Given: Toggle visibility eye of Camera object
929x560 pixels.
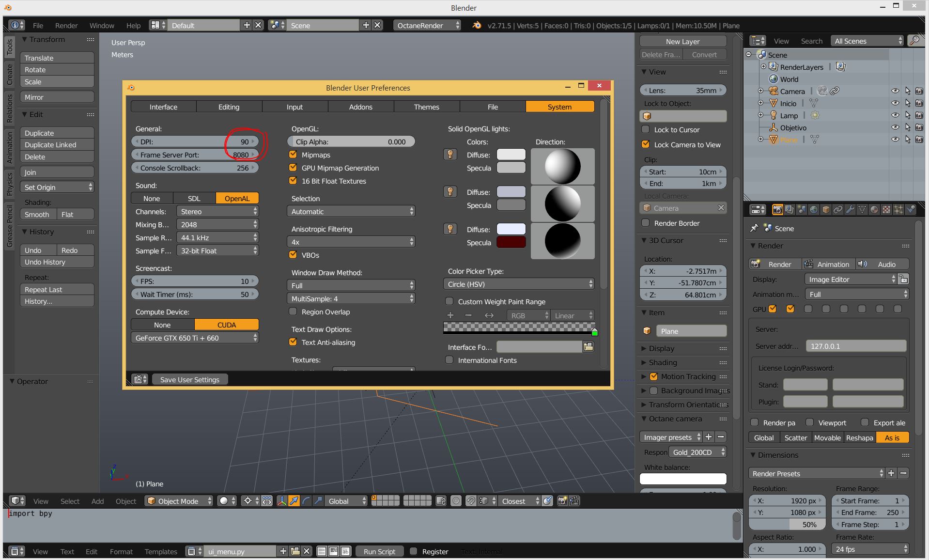Looking at the screenshot, I should 895,91.
